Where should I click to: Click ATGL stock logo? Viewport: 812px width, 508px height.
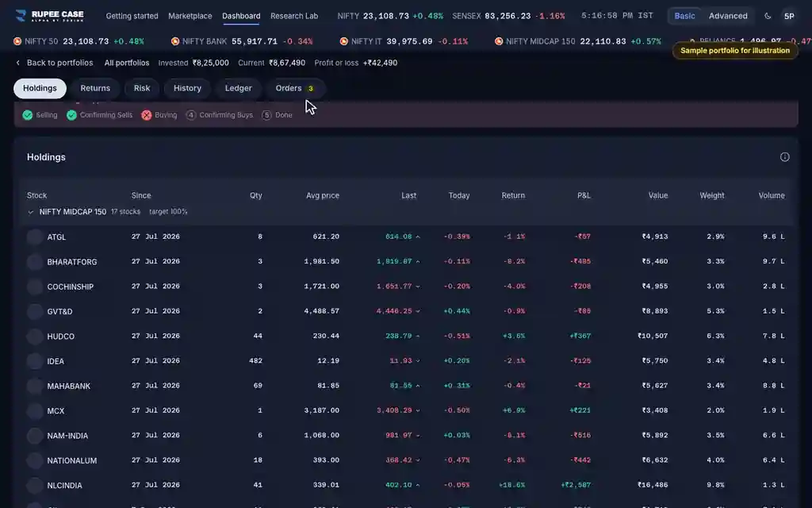point(35,237)
